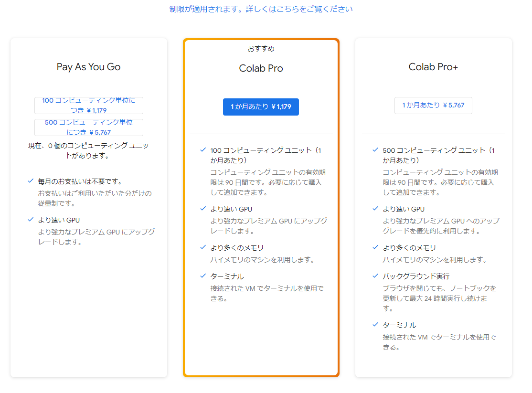The width and height of the screenshot is (532, 393).
Task: Select the Pay As You Go heading
Action: click(88, 67)
